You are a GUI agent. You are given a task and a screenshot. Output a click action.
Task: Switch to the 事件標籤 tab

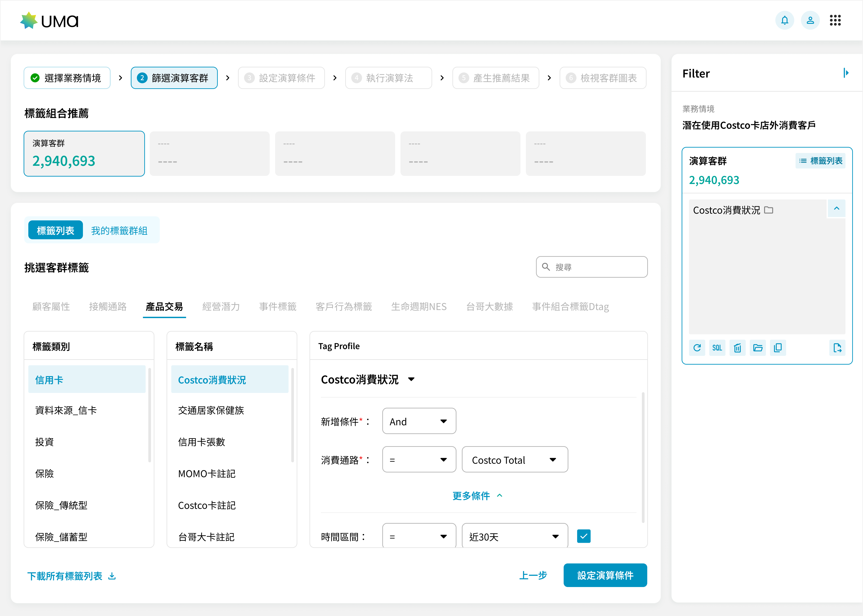[278, 306]
